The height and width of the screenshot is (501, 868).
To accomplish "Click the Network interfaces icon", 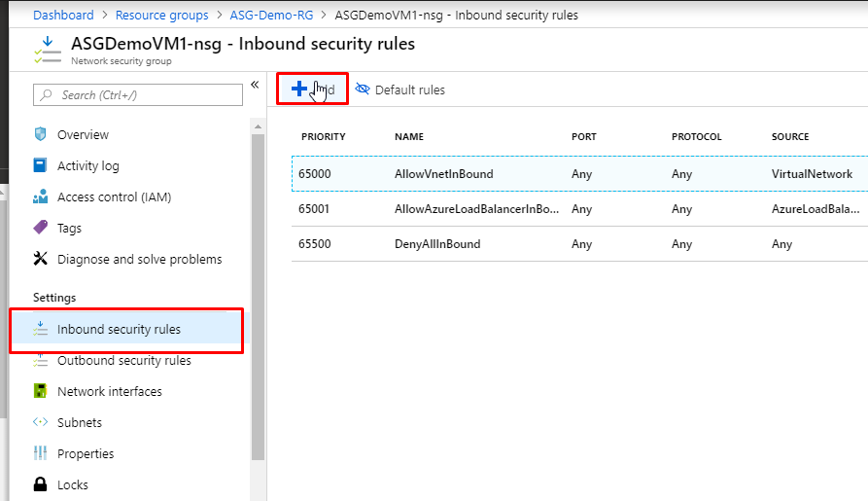I will [40, 391].
